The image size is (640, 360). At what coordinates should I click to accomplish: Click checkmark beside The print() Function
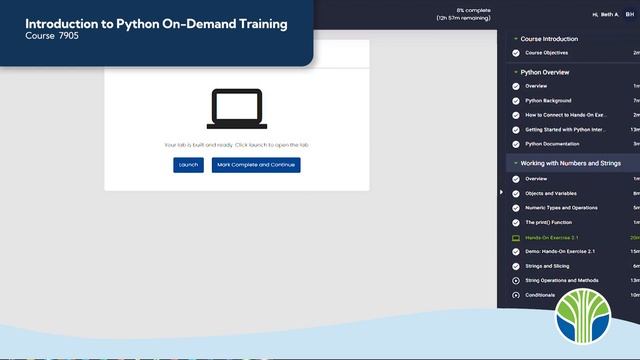[516, 222]
